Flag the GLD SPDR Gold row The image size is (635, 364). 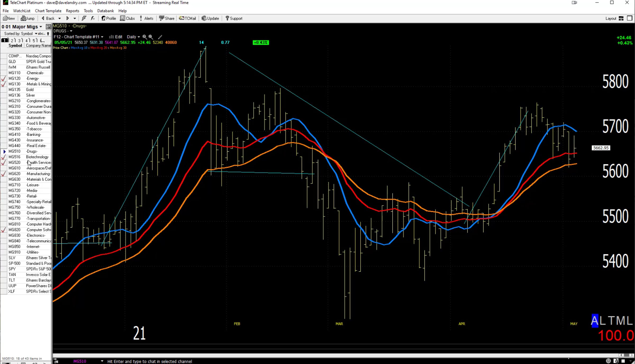tap(4, 62)
